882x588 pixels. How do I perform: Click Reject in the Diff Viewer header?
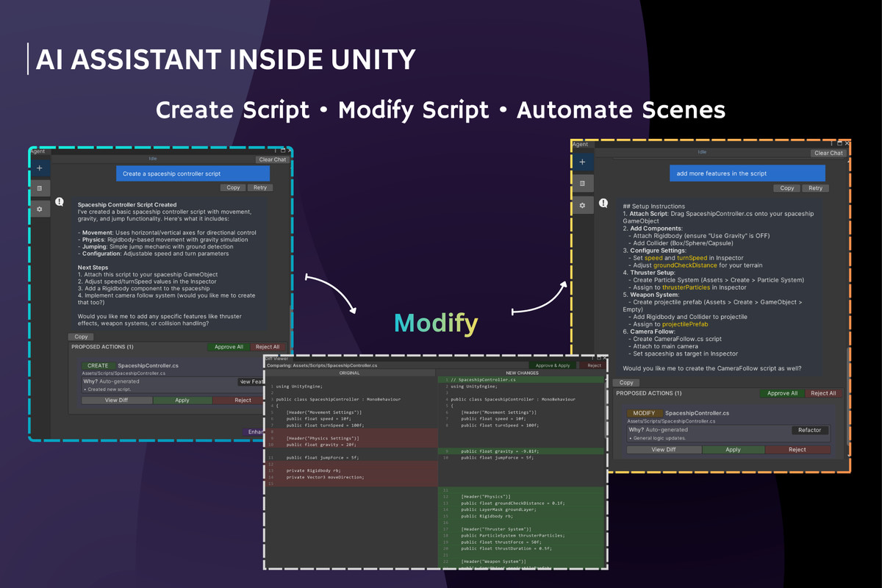click(x=594, y=365)
